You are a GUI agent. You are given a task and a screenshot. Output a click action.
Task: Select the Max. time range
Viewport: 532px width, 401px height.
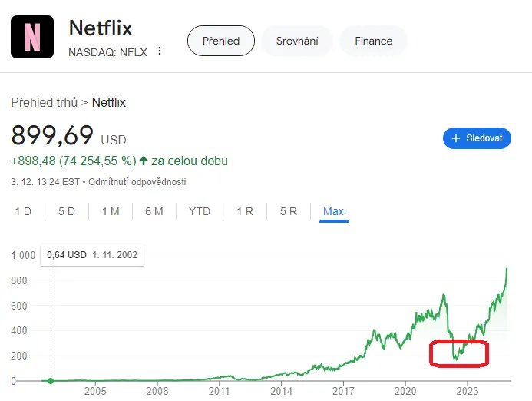[335, 211]
